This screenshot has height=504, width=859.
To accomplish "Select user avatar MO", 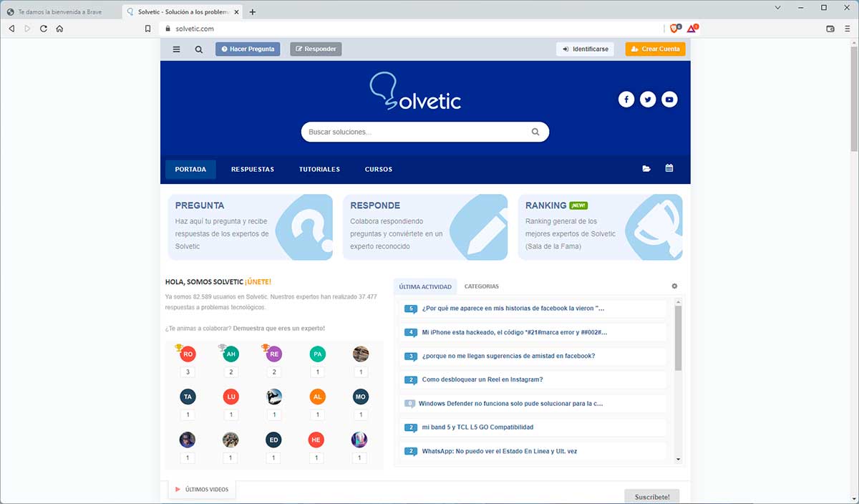I will coord(360,397).
